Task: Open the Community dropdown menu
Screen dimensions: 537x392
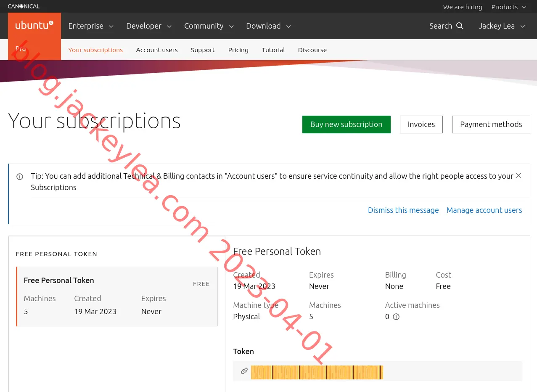Action: pos(209,26)
